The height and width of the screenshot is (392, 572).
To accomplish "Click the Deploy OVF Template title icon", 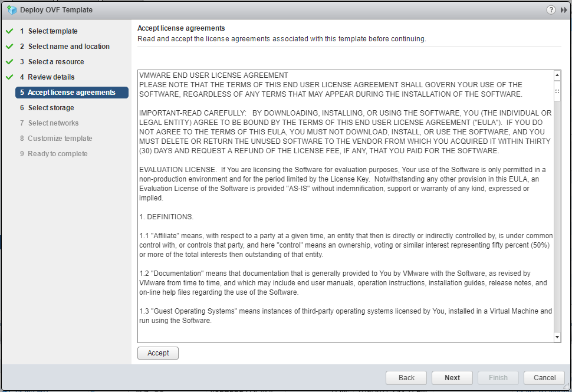I will (11, 10).
